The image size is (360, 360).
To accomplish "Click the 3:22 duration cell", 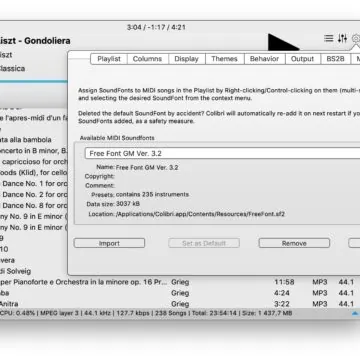I will click(x=282, y=304).
